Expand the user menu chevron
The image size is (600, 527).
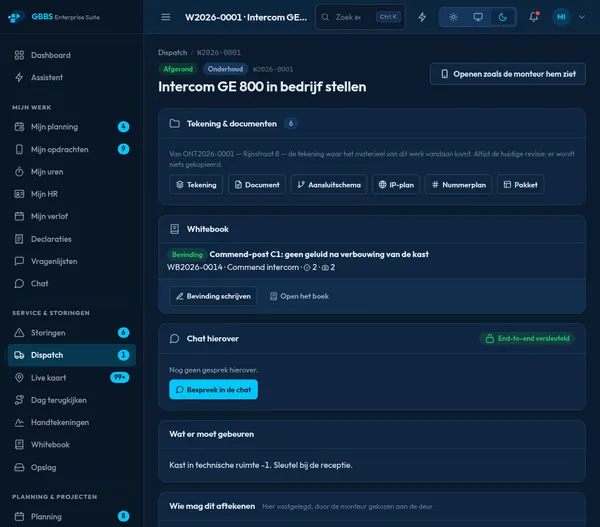582,17
